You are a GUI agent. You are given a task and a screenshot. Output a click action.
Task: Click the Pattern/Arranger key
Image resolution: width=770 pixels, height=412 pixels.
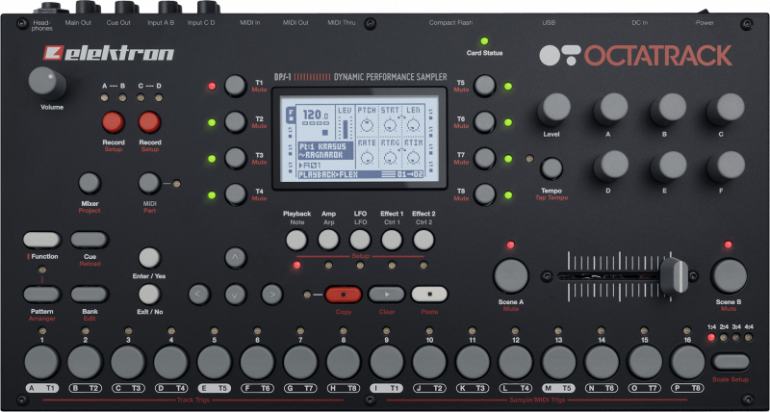tap(42, 295)
